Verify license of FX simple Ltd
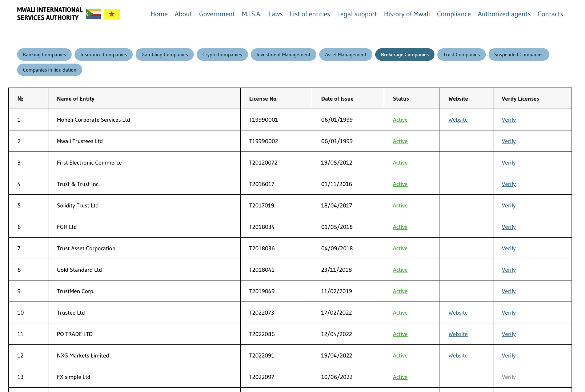Image resolution: width=585 pixels, height=392 pixels. [x=509, y=377]
